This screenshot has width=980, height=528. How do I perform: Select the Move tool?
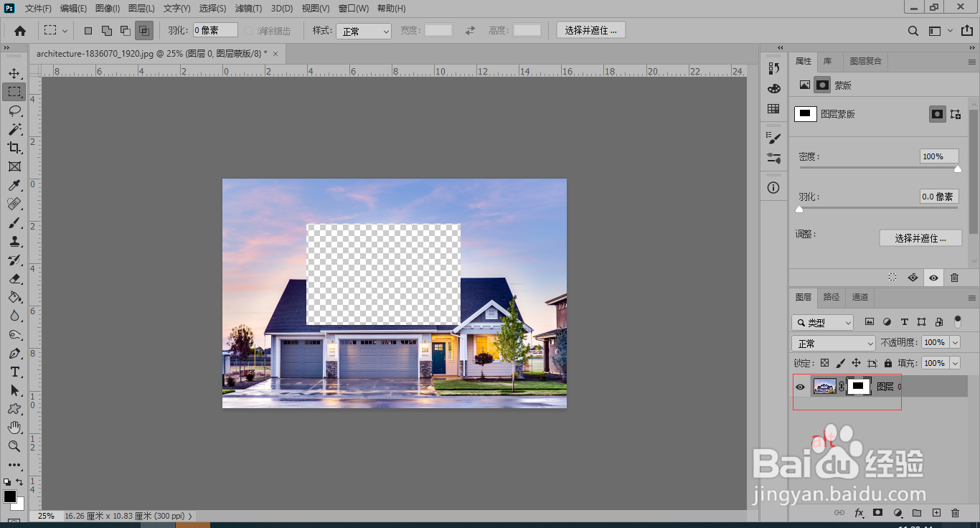14,73
